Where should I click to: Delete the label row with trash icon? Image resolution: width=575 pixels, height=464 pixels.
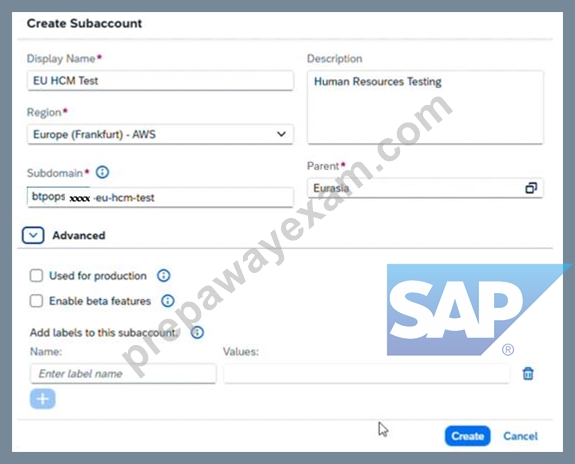(528, 374)
